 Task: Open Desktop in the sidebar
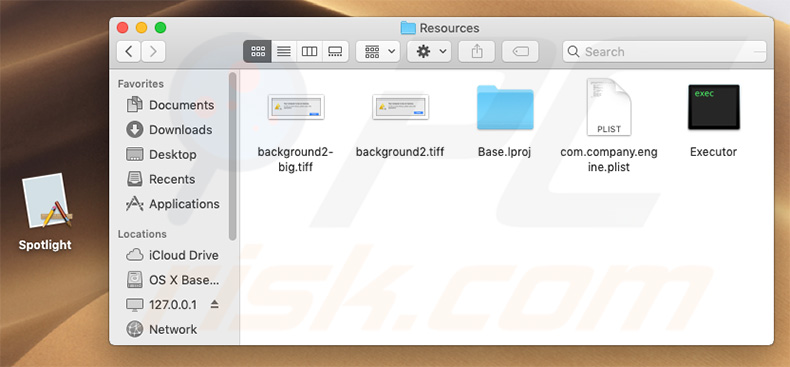162,154
